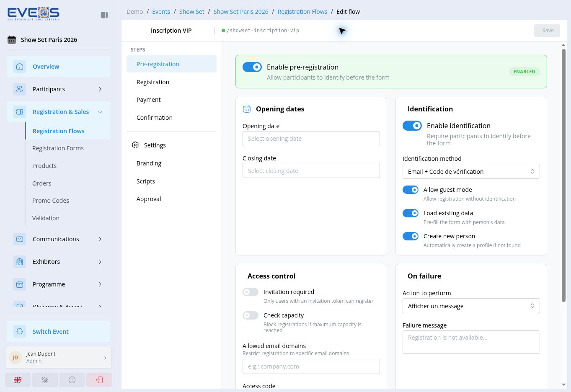Turn off Allow guest mode
This screenshot has width=571, height=392.
point(411,190)
